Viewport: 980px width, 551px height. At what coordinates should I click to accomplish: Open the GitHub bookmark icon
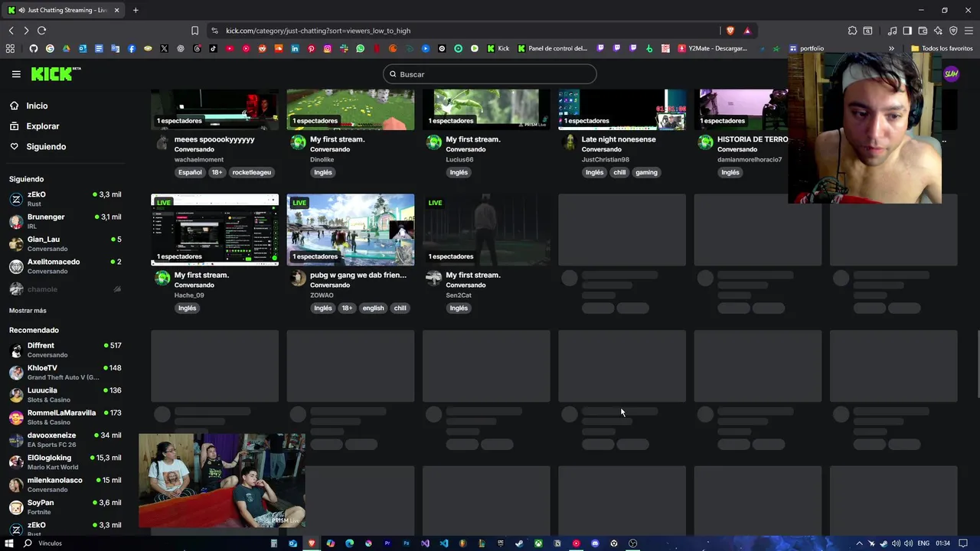tap(34, 48)
